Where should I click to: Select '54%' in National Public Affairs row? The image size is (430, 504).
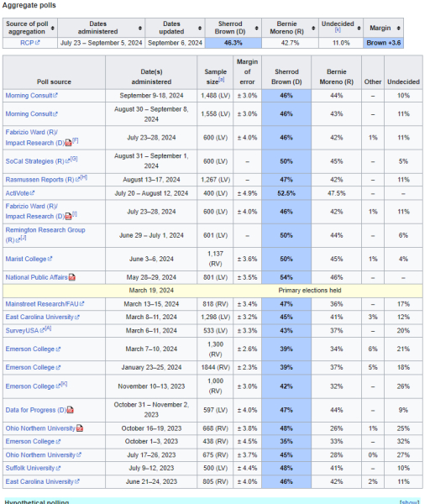(286, 277)
